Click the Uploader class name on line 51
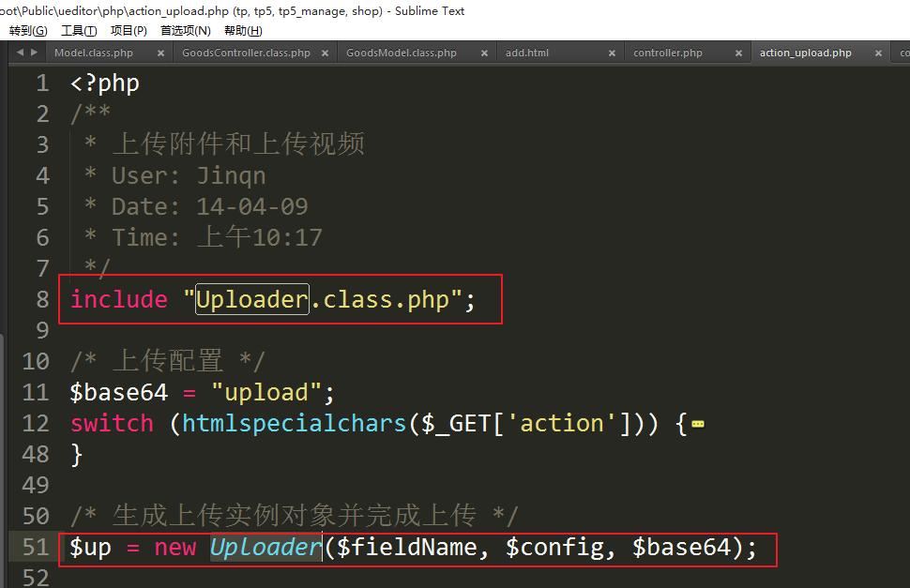This screenshot has height=588, width=910. pyautogui.click(x=265, y=548)
